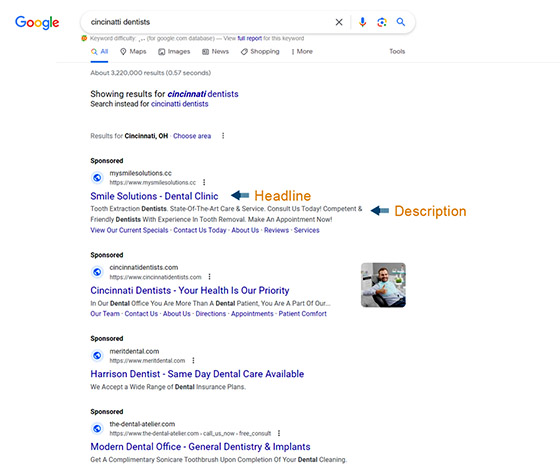The image size is (560, 470).
Task: Open 'Smile Solutions - Dental Clinic' headline
Action: (154, 196)
